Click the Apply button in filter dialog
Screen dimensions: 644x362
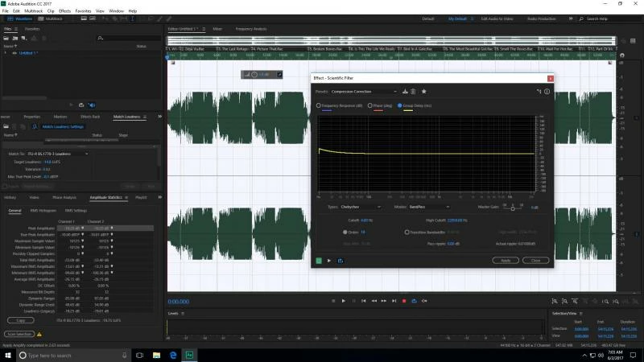506,261
